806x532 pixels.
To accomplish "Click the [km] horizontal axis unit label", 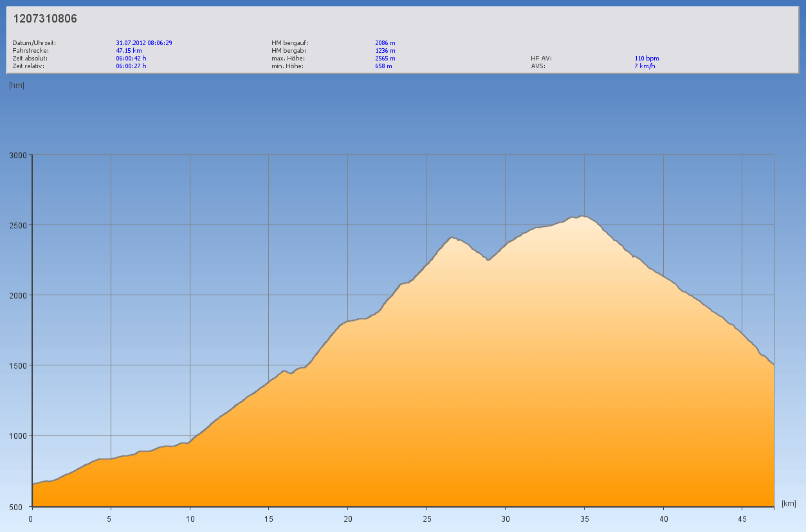I will coord(789,503).
